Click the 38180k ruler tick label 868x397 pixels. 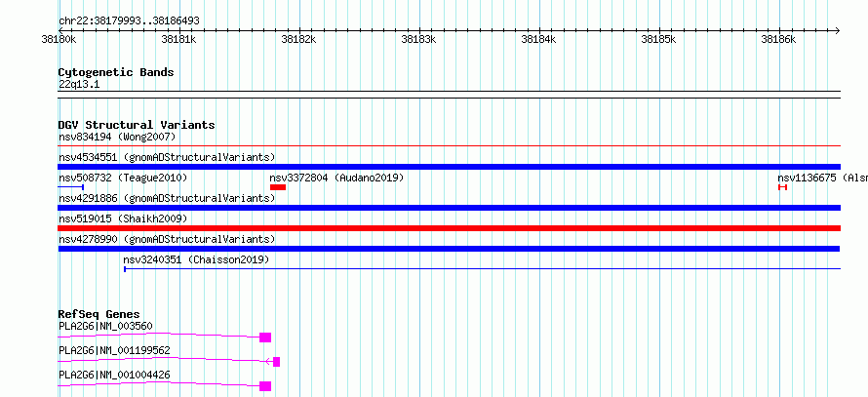pyautogui.click(x=59, y=39)
